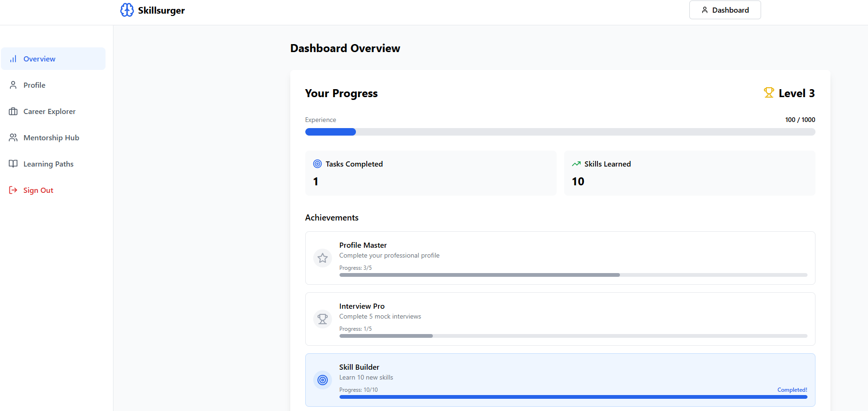The height and width of the screenshot is (411, 868).
Task: Sign Out from the sidebar
Action: point(53,190)
